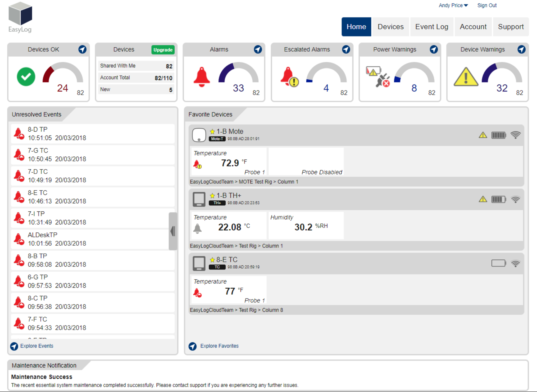Click favorite star next to 1-B Mote

point(212,132)
